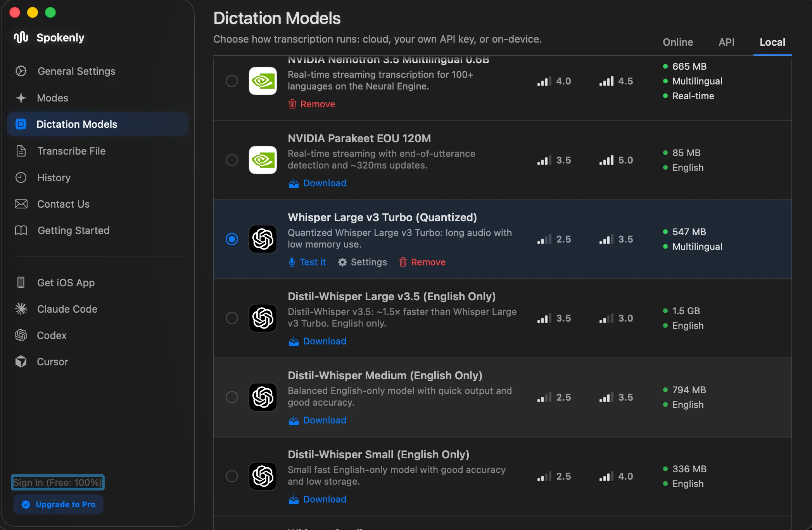This screenshot has height=530, width=812.
Task: Pick the Distil-Whisper Small radio button
Action: click(232, 476)
